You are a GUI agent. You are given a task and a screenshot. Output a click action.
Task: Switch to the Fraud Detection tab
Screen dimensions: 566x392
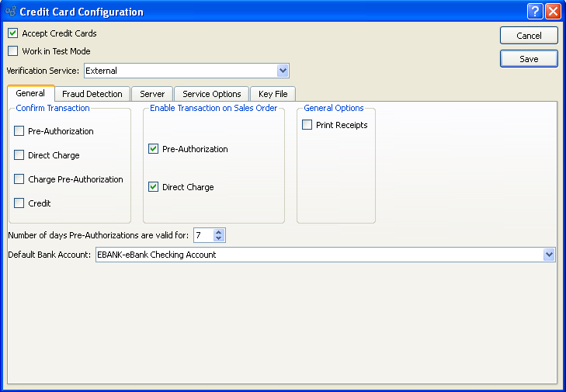pyautogui.click(x=92, y=94)
